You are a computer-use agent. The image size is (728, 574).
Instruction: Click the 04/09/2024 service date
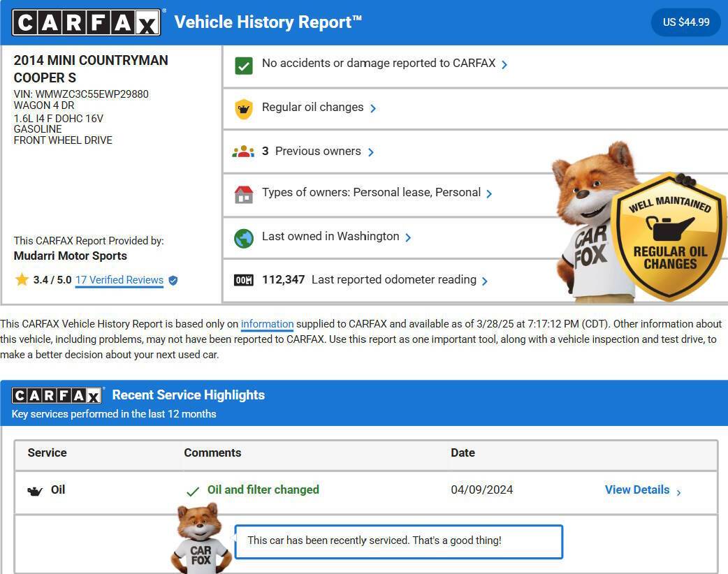[x=481, y=490]
